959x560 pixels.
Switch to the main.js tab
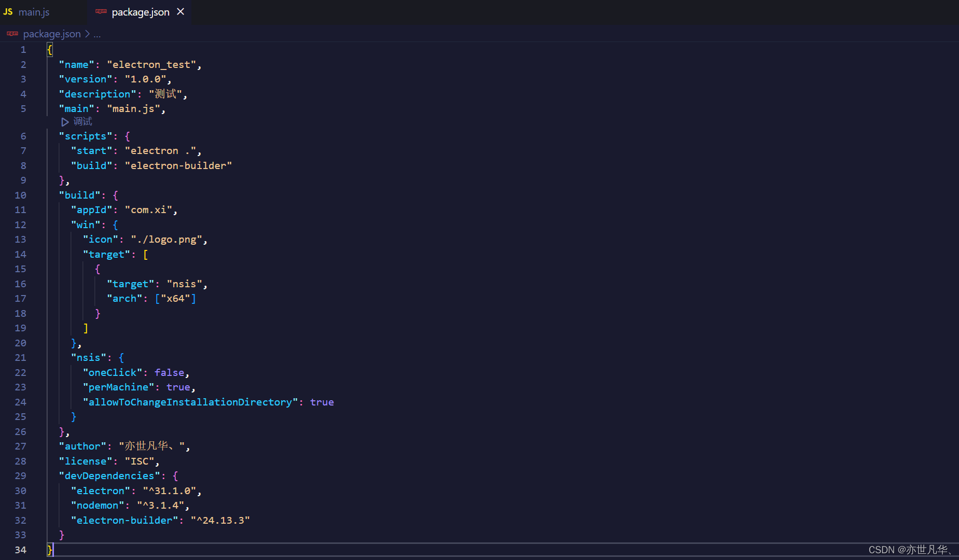(x=34, y=12)
